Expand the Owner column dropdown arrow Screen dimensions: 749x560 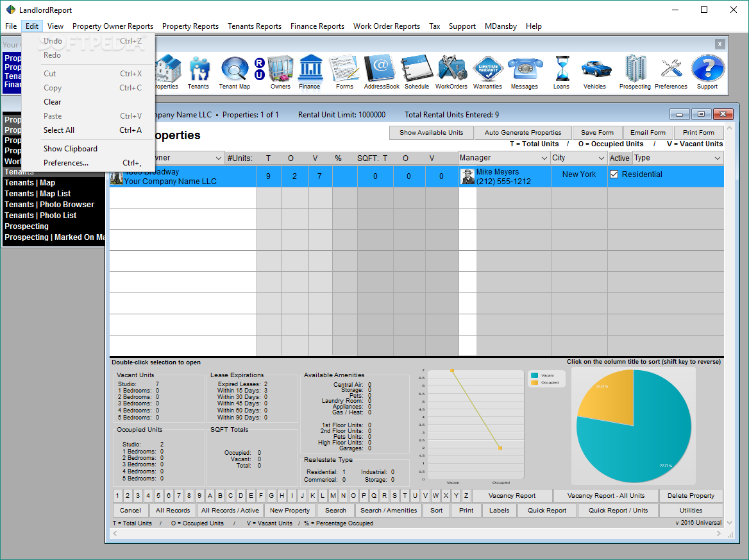[x=218, y=158]
